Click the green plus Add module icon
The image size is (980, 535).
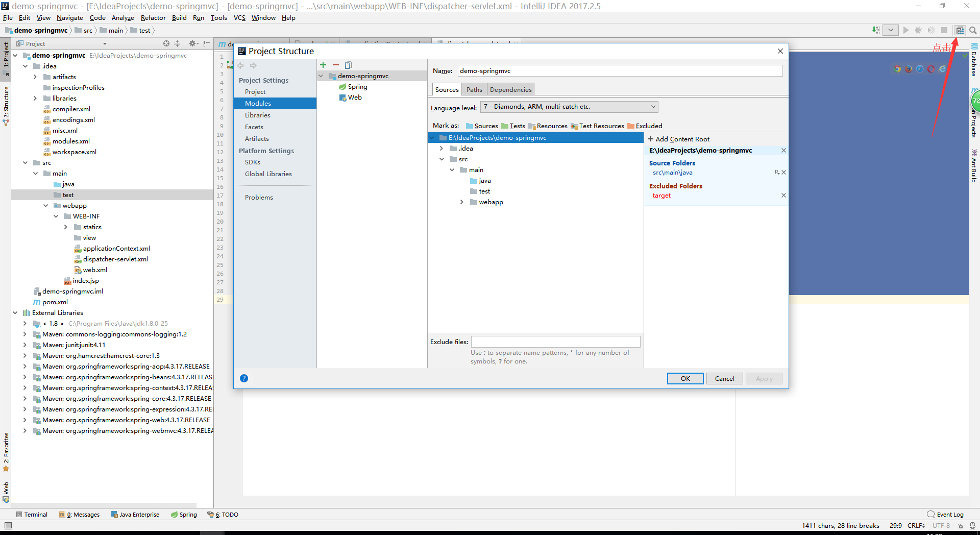[323, 65]
